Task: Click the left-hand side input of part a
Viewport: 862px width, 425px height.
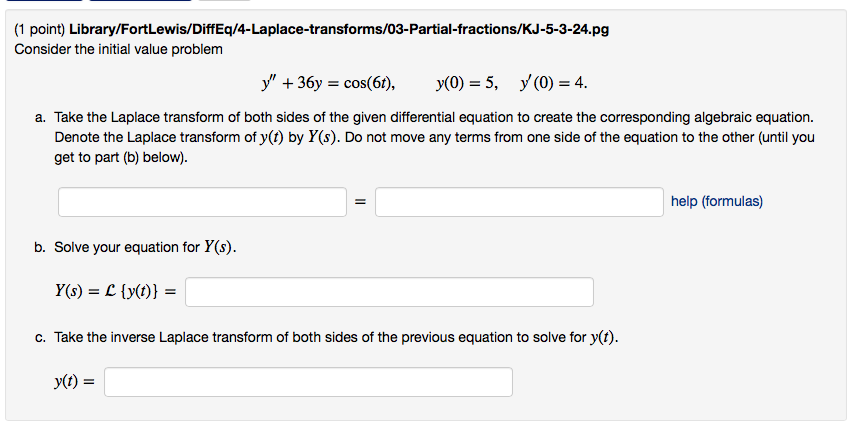Action: [x=202, y=202]
